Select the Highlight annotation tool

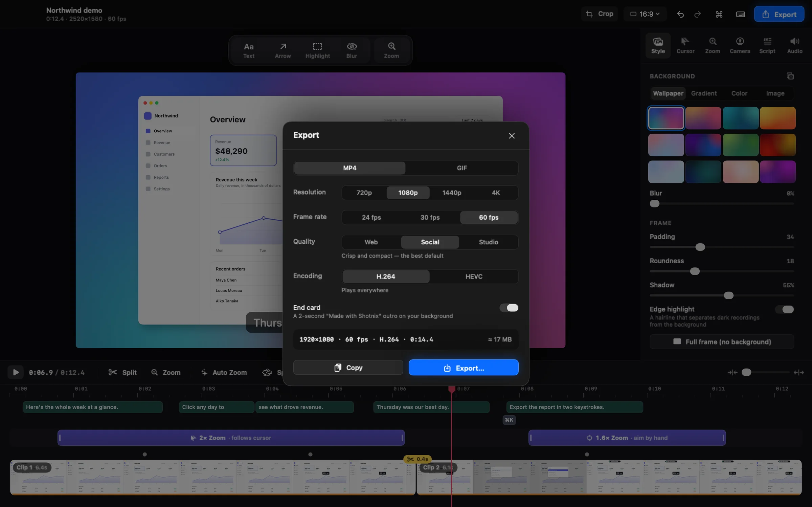pos(317,50)
